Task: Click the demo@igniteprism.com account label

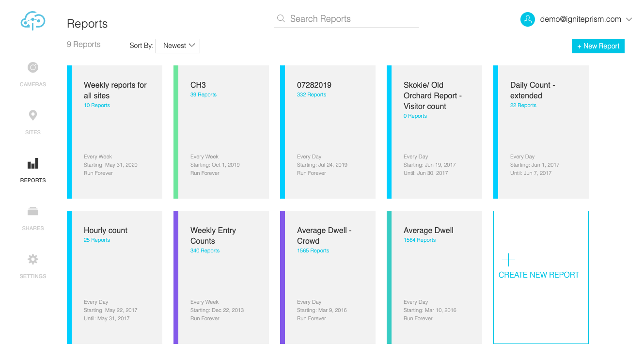Action: pyautogui.click(x=581, y=19)
